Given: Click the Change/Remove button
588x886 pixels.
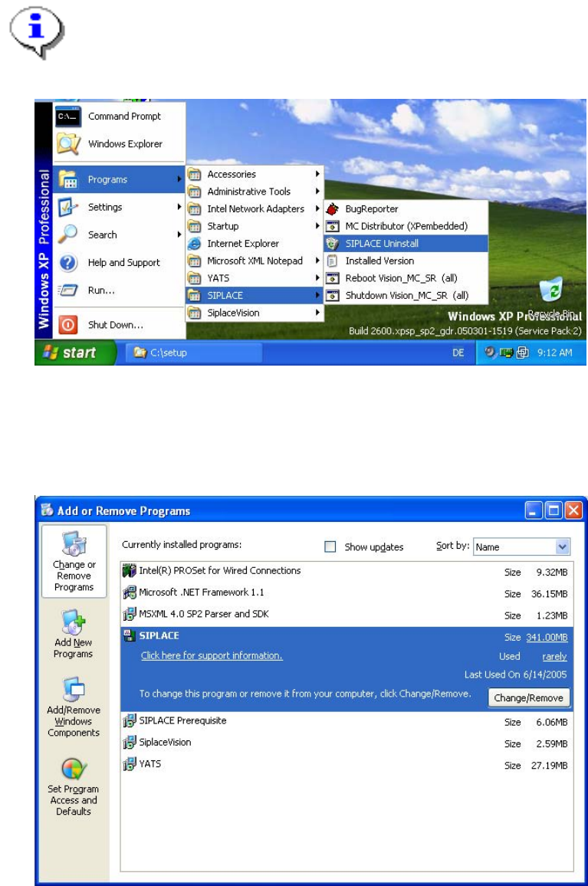Looking at the screenshot, I should tap(529, 697).
